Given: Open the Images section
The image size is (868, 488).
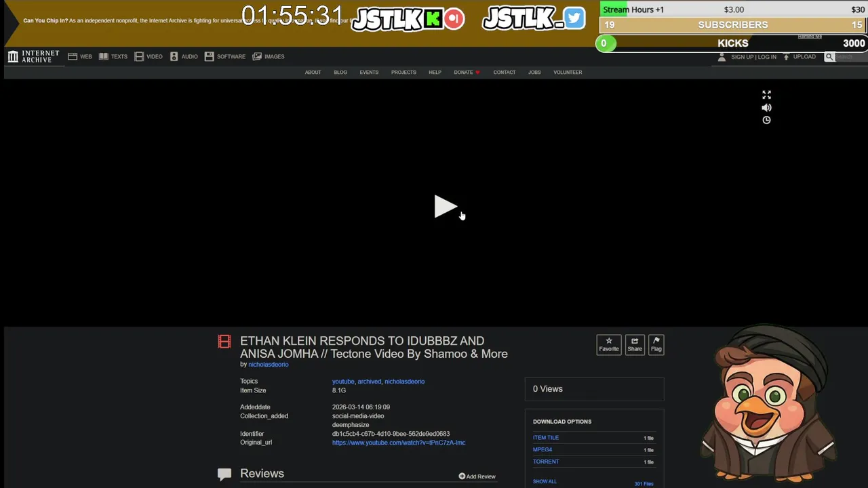Looking at the screenshot, I should tap(269, 57).
